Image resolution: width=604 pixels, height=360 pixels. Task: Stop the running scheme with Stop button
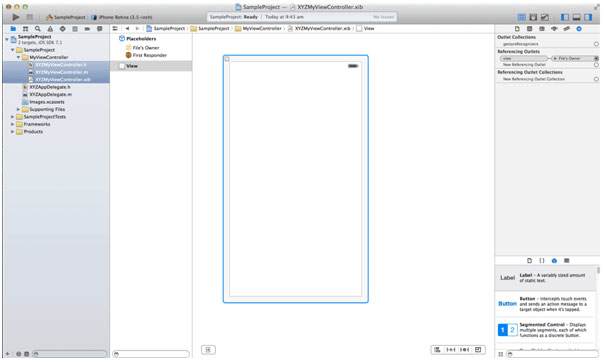(30, 17)
